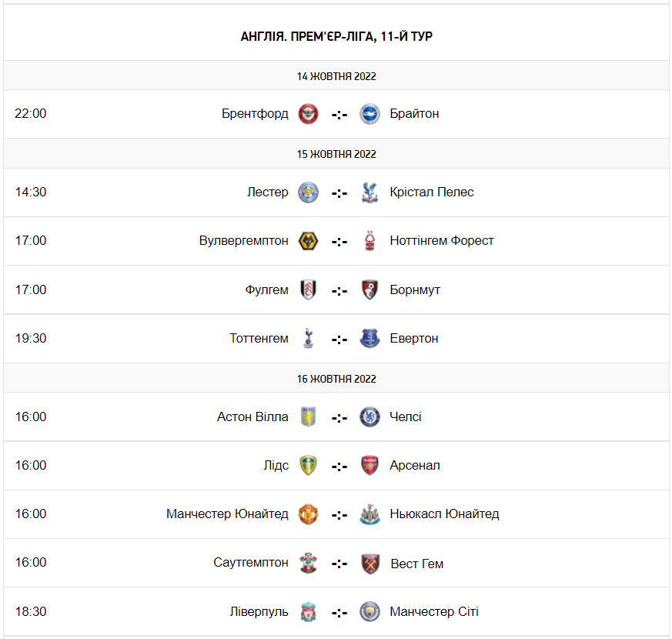Click the Brighton club crest

coord(370,114)
